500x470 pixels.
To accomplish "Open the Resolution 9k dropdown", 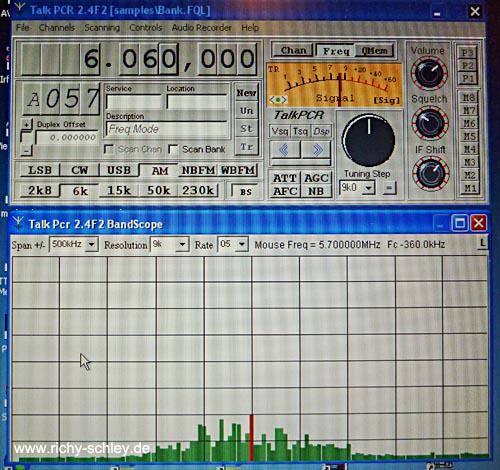I will pos(182,245).
